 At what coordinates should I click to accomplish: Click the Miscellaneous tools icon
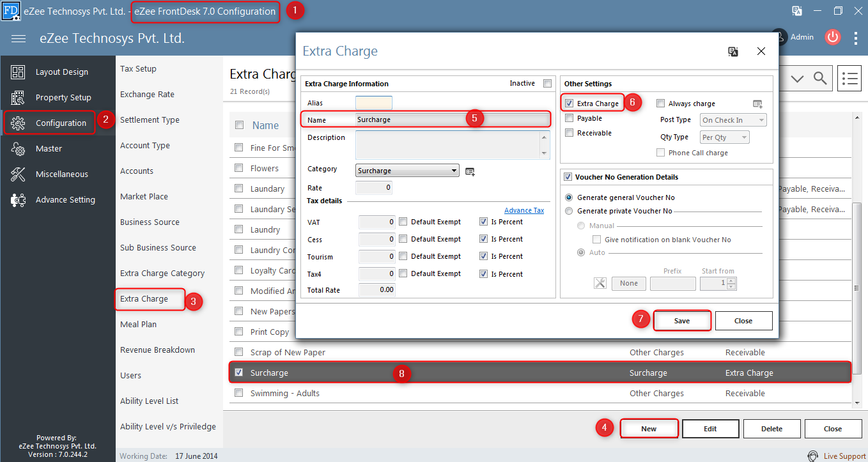click(x=18, y=174)
